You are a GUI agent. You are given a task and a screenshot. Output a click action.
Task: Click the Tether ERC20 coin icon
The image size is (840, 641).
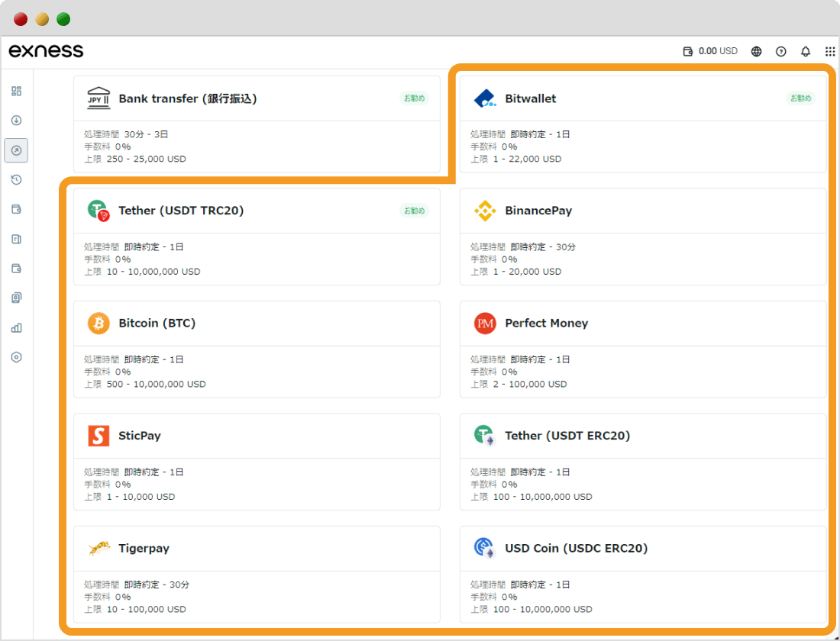click(485, 436)
